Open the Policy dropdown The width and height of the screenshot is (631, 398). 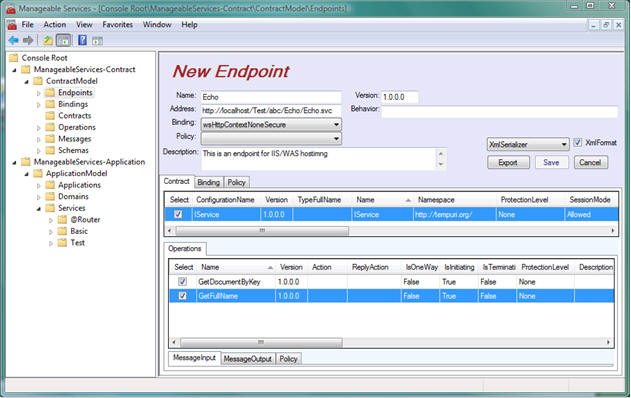(271, 139)
